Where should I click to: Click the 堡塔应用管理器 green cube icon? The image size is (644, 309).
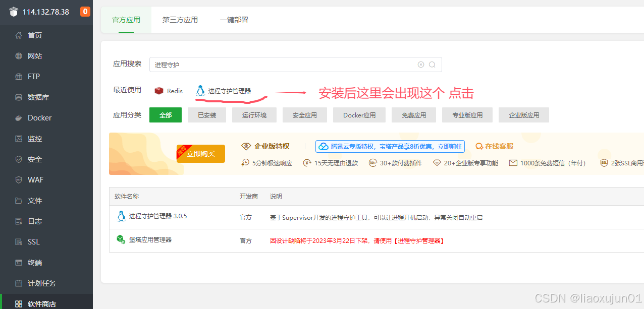point(121,239)
